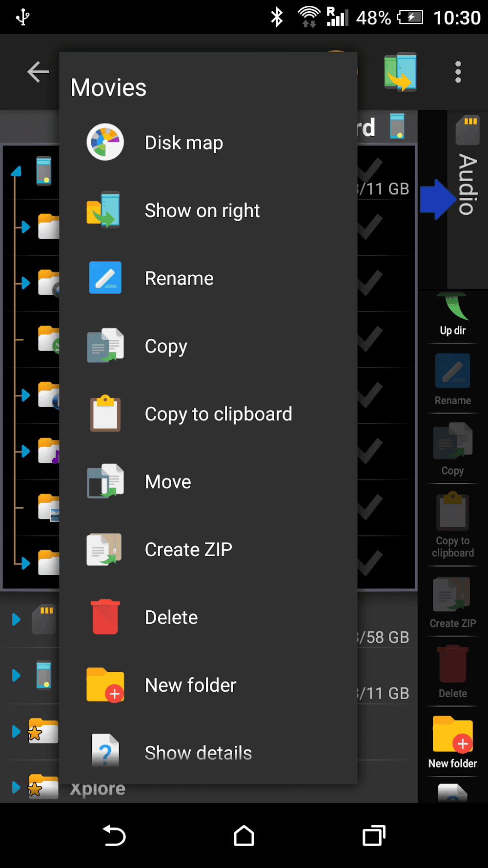This screenshot has width=488, height=868.
Task: Tap the Copy documents icon in menu
Action: [x=105, y=346]
